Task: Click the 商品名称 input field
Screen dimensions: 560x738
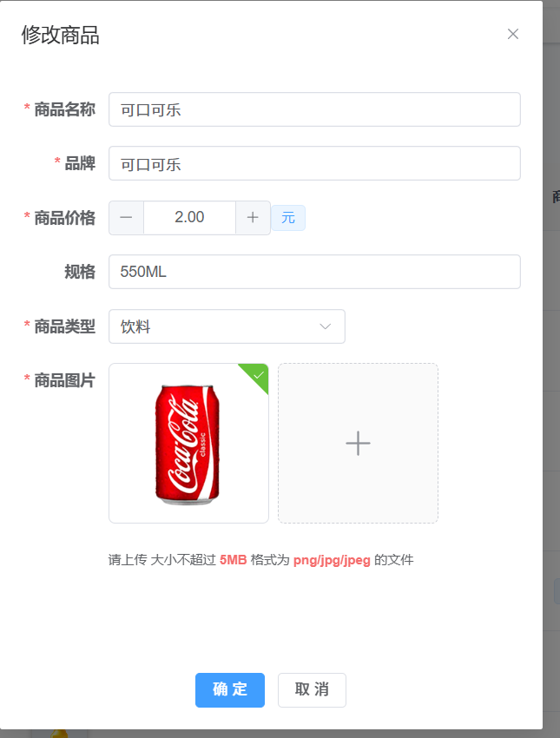Action: [x=314, y=109]
